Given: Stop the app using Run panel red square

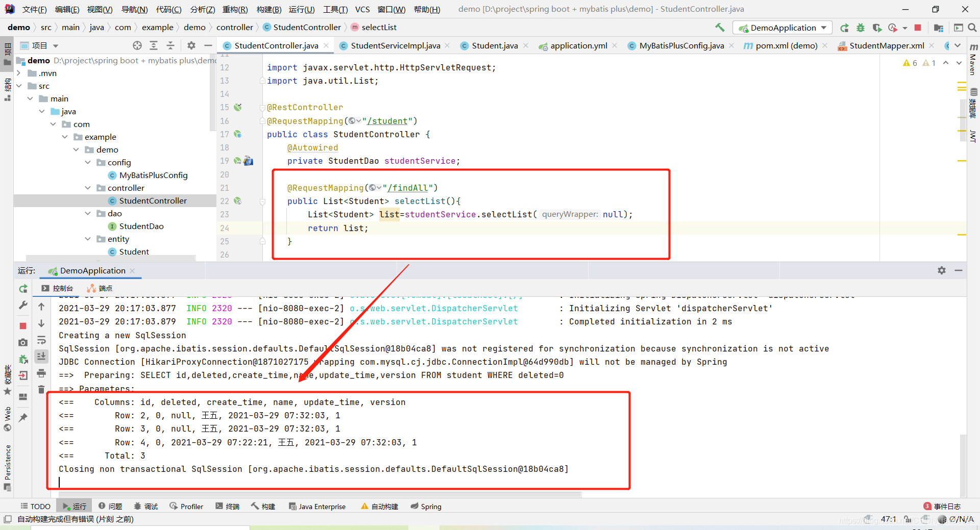Looking at the screenshot, I should click(23, 325).
